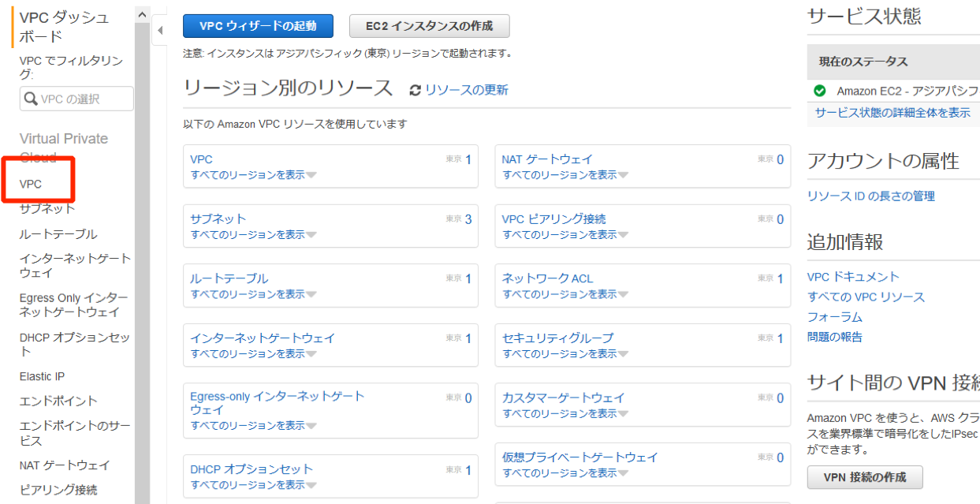
Task: Open ネットワーク ACL resource card link
Action: click(548, 278)
